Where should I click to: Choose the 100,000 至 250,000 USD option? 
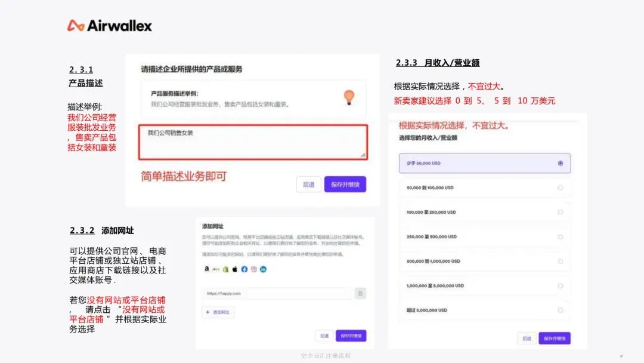pyautogui.click(x=560, y=212)
